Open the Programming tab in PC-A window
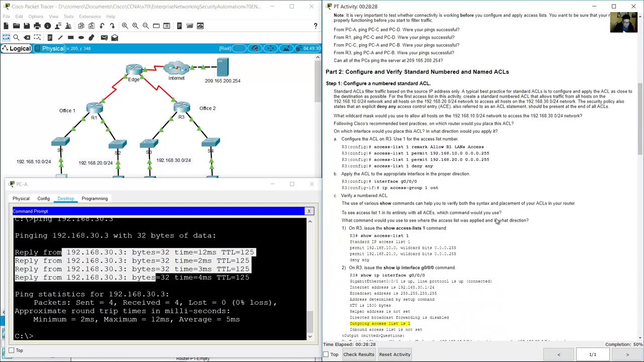 click(95, 199)
